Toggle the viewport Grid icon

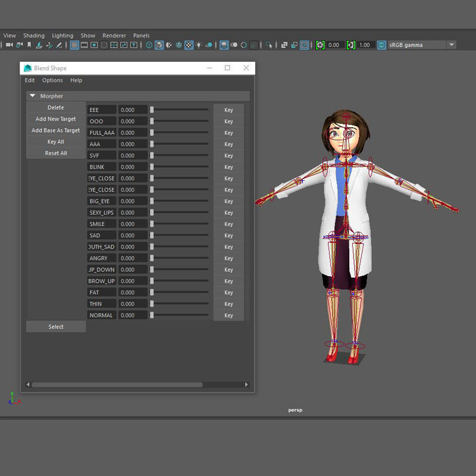[74, 45]
